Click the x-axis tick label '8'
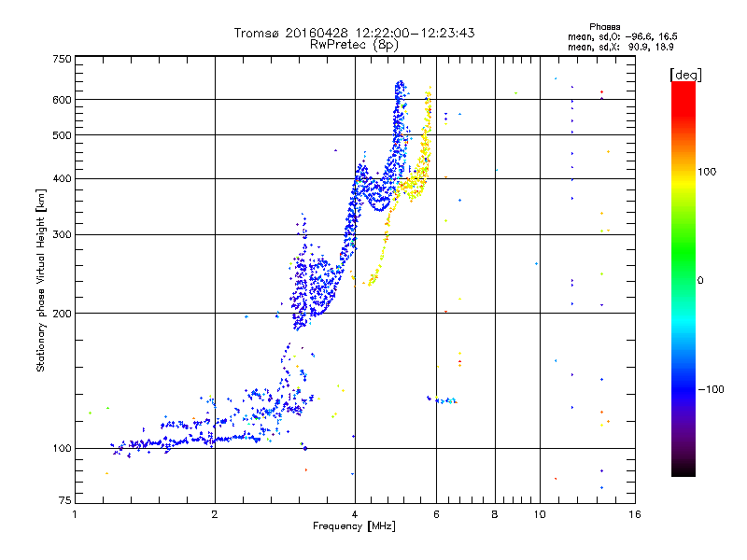The height and width of the screenshot is (560, 747). coord(495,514)
